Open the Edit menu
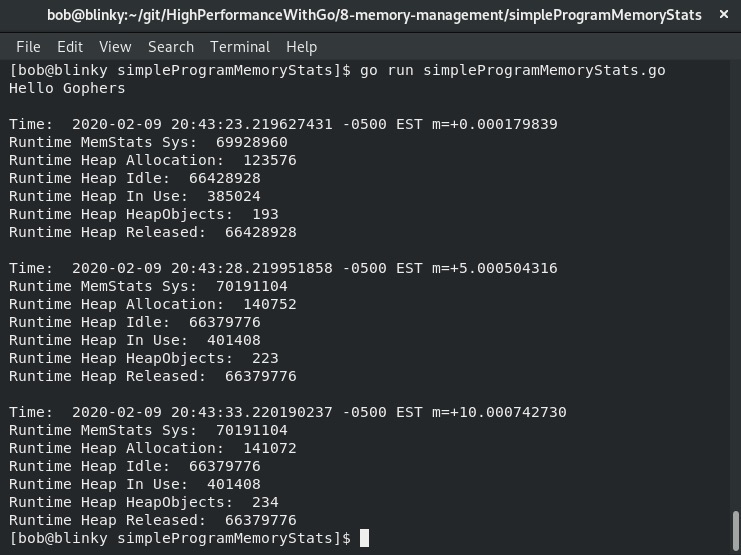The height and width of the screenshot is (555, 741). [x=70, y=47]
